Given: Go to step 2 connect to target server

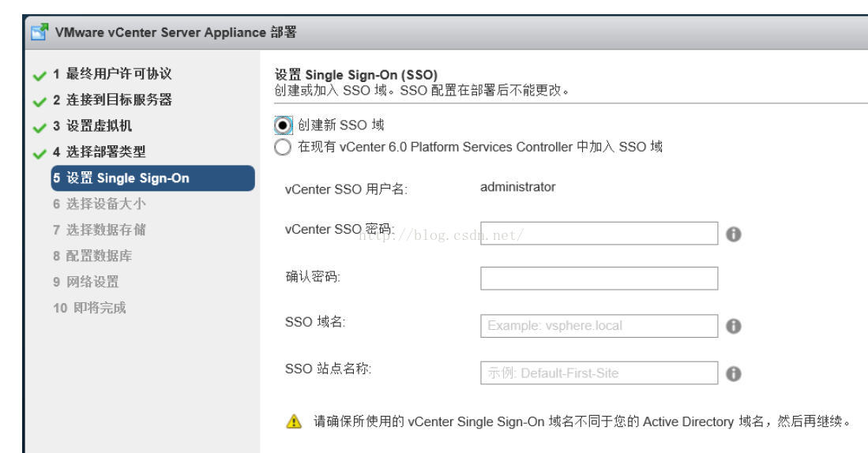Looking at the screenshot, I should [x=112, y=99].
